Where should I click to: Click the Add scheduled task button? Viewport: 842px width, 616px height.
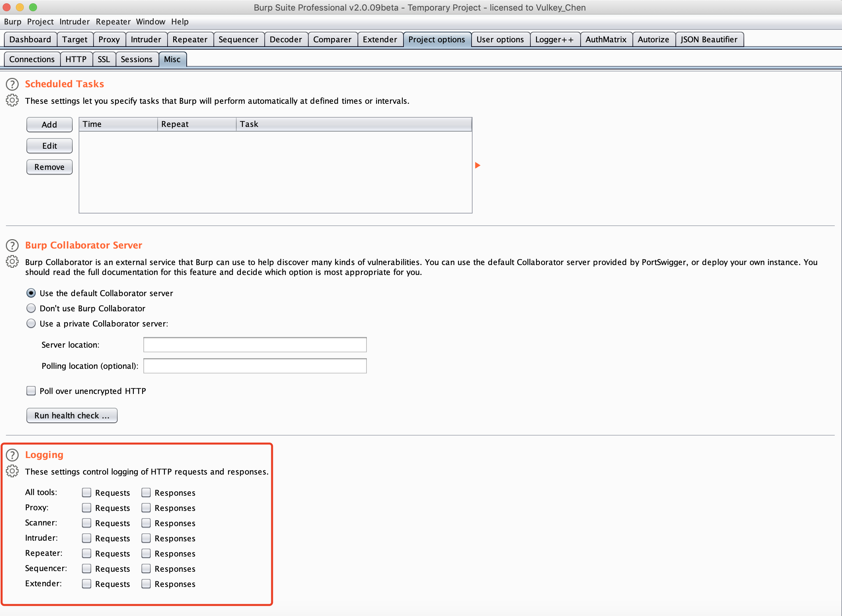pos(49,125)
